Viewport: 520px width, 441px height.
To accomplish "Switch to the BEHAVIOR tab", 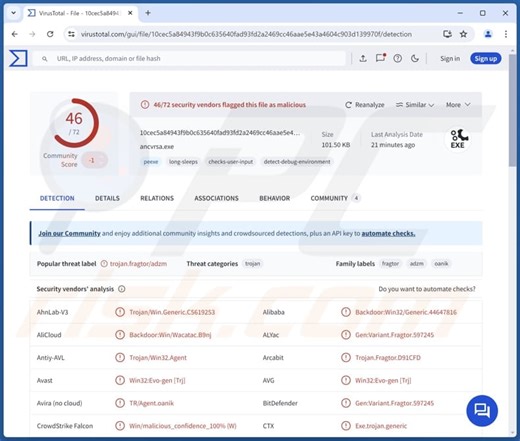I will coord(275,198).
